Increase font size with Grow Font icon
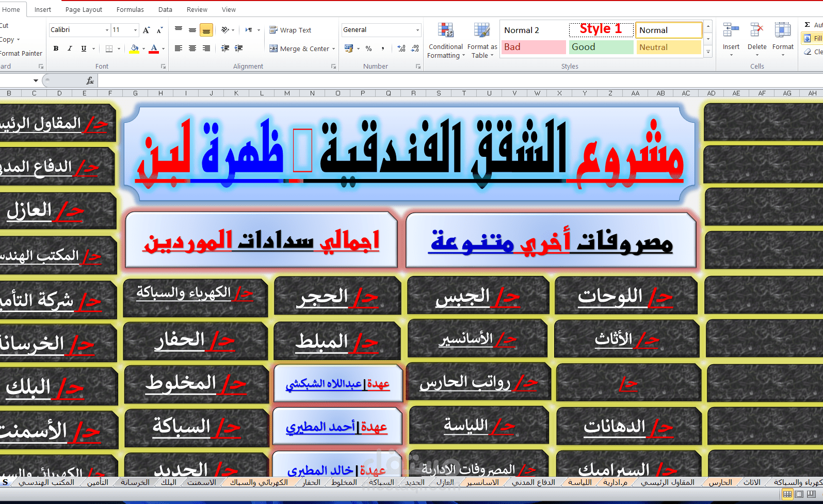823x504 pixels. [x=147, y=30]
